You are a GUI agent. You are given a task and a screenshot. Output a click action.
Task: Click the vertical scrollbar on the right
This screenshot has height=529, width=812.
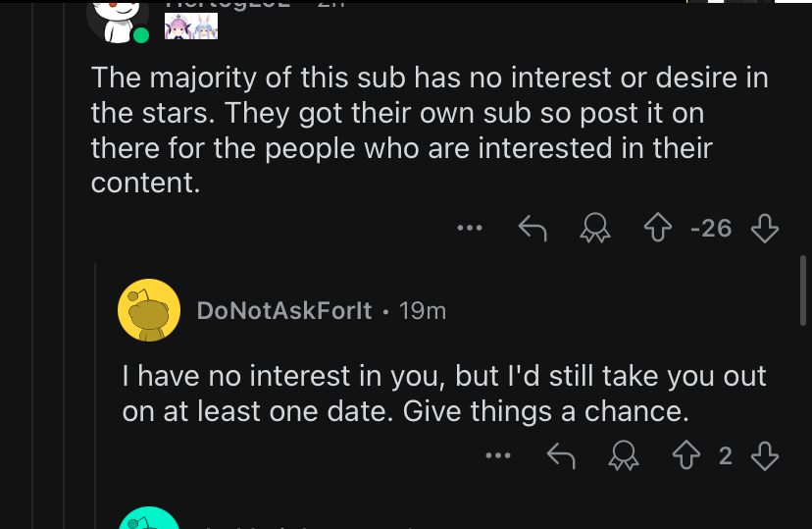[x=804, y=290]
